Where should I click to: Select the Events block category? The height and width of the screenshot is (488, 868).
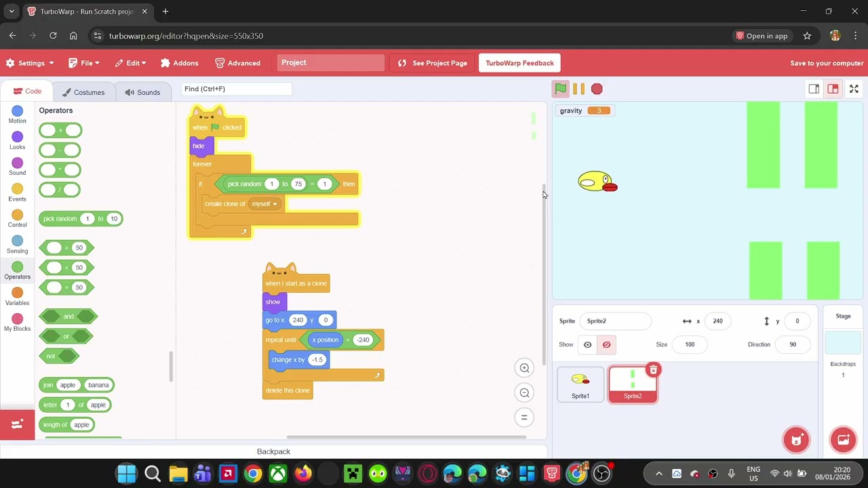coord(18,193)
